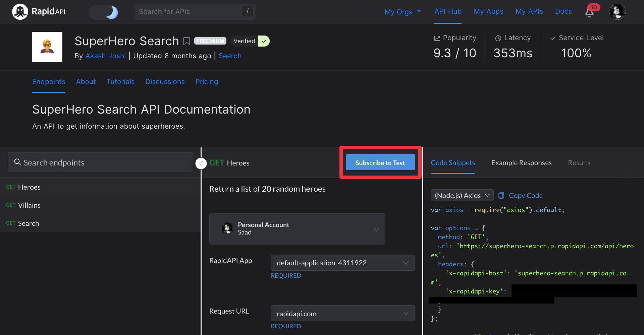This screenshot has height=335, width=644.
Task: Switch to the About tab
Action: pos(86,82)
